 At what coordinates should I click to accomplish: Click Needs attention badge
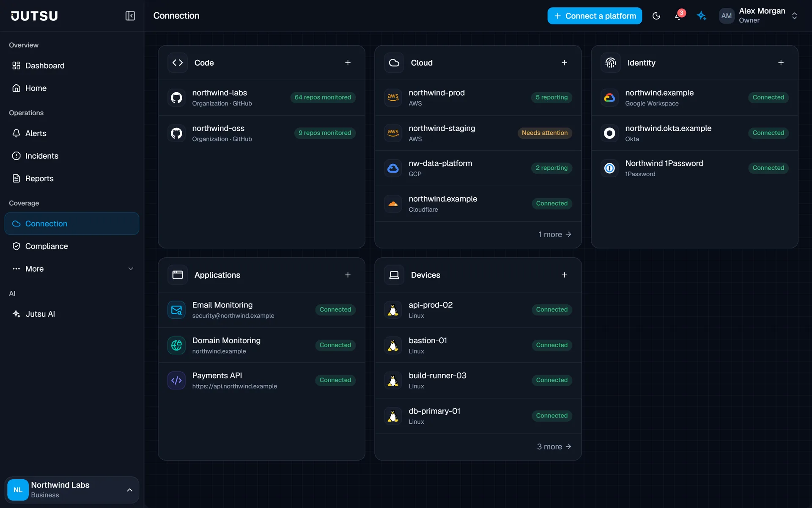(x=545, y=133)
